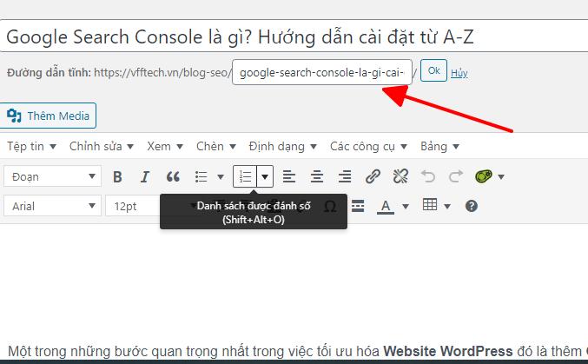Image resolution: width=588 pixels, height=364 pixels.
Task: Undo the last edit
Action: (x=428, y=176)
